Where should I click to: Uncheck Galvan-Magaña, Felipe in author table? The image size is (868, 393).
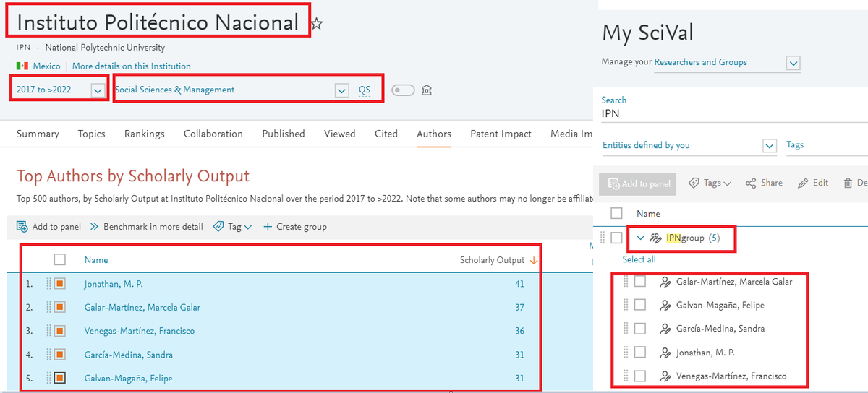60,378
